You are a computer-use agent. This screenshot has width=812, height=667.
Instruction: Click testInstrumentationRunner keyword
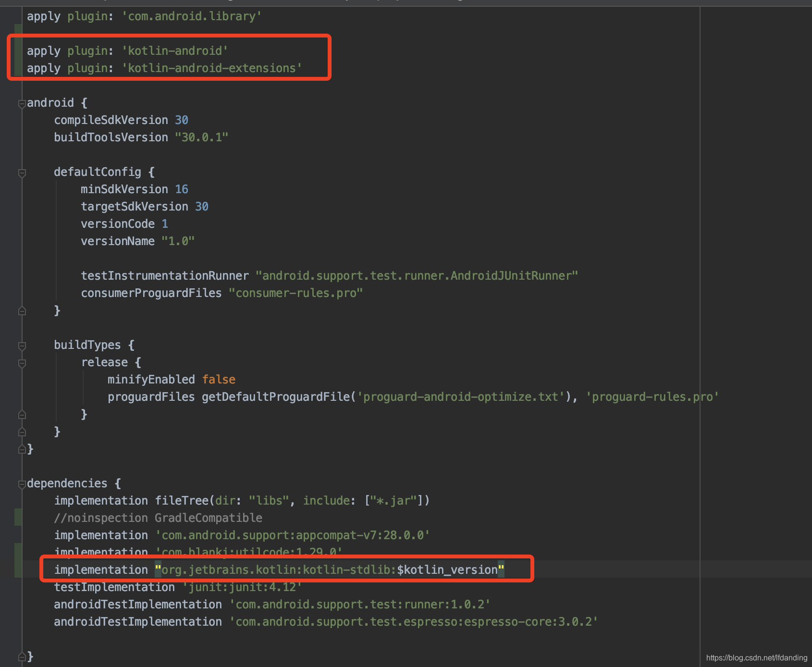(x=165, y=276)
